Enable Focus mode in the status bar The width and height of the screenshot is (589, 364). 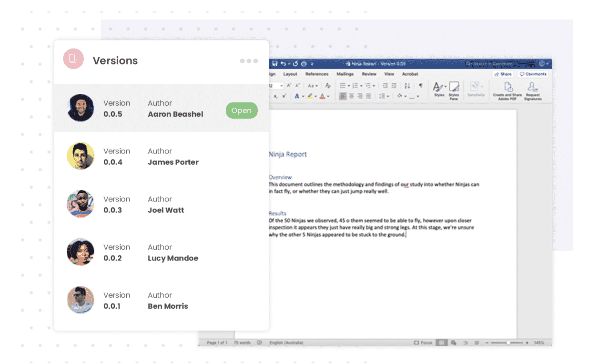click(x=424, y=342)
